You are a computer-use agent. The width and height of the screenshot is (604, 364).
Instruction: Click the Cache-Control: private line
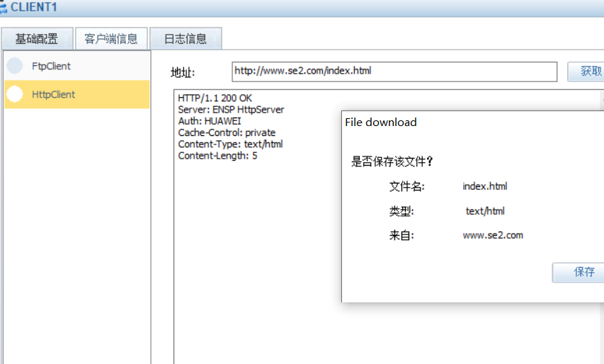[227, 133]
